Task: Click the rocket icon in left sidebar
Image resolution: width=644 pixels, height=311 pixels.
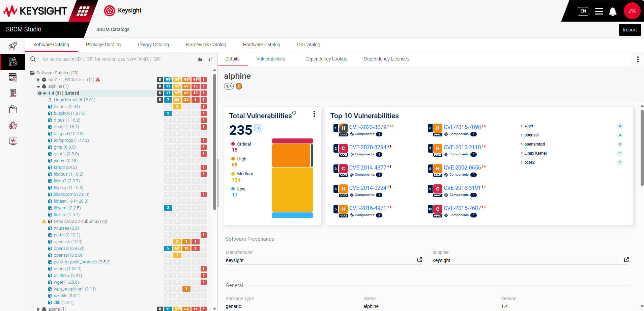Action: 13,46
